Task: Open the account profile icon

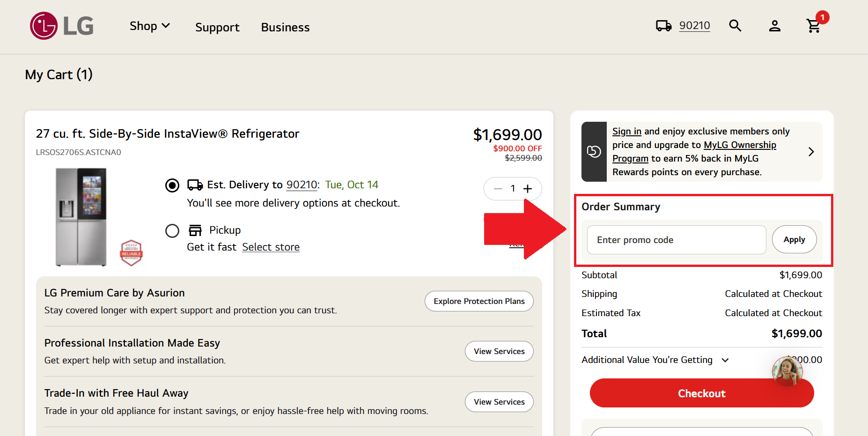Action: pos(774,26)
